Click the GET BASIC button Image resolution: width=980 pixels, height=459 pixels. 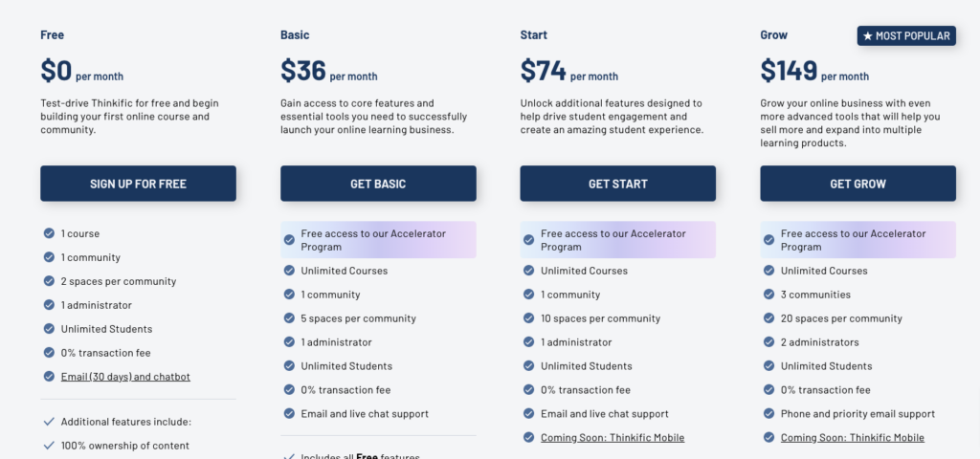tap(378, 184)
